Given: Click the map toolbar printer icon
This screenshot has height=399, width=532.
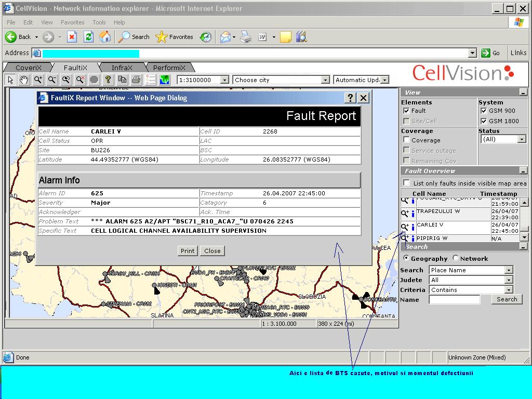Looking at the screenshot, I should (136, 80).
